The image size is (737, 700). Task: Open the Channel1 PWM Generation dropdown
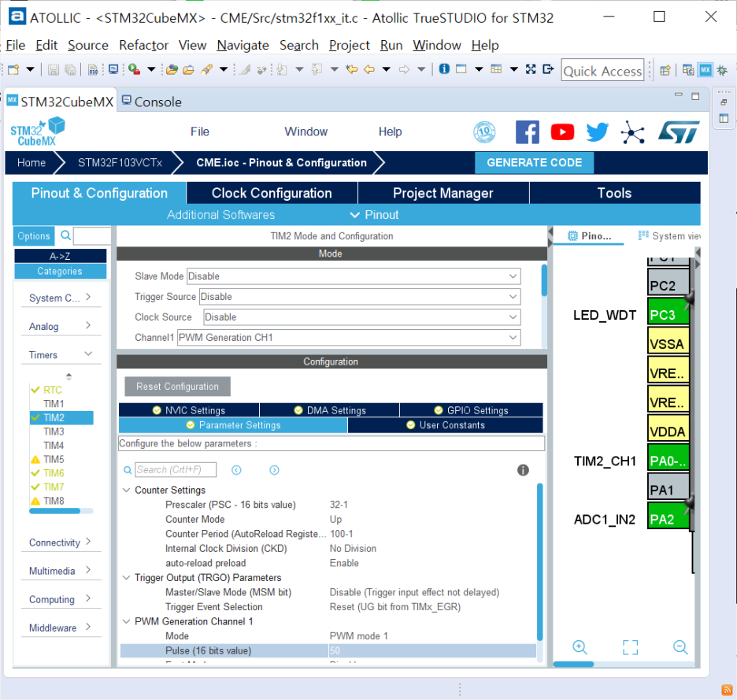point(349,338)
